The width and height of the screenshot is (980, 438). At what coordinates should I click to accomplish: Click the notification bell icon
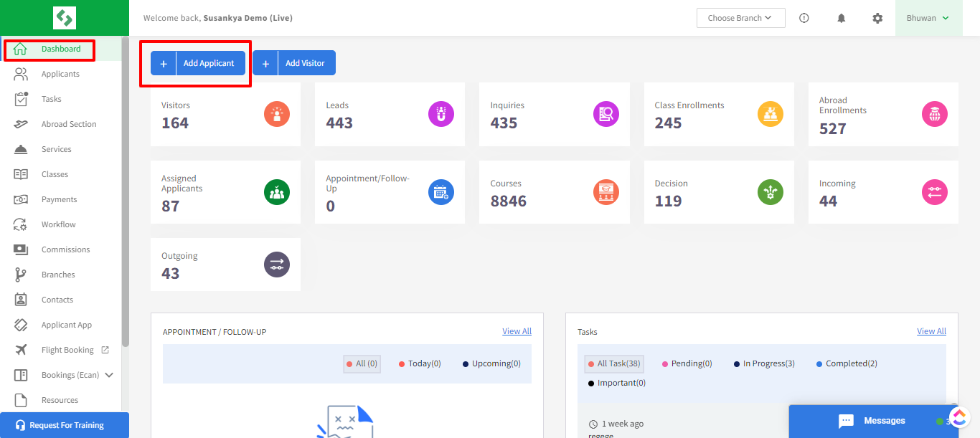click(x=842, y=19)
